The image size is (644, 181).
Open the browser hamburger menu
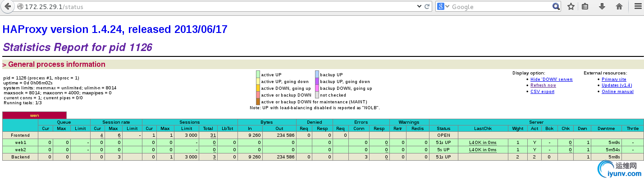[x=637, y=7]
